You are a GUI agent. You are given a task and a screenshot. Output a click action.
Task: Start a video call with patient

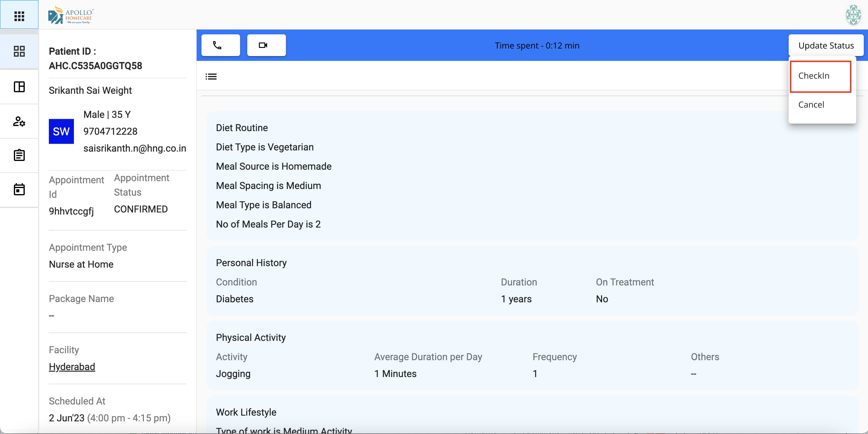266,46
